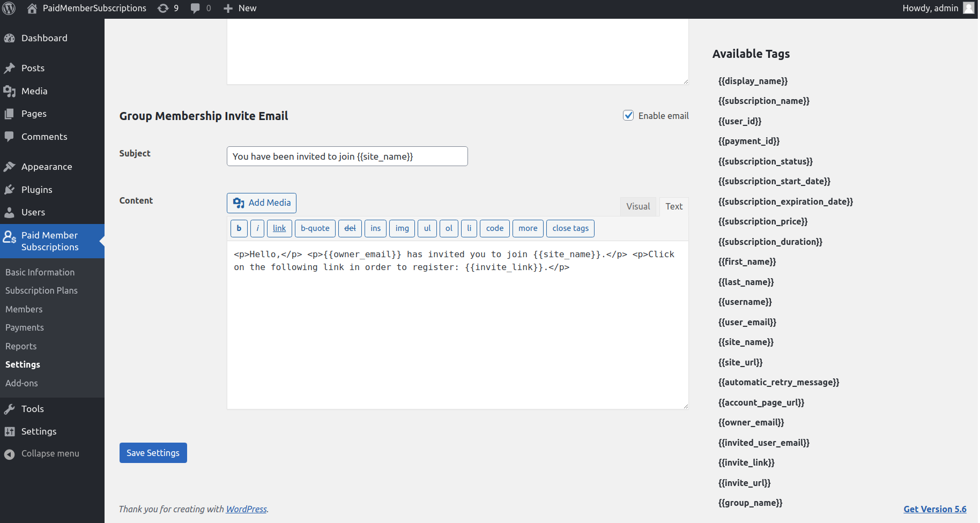Viewport: 980px width, 523px height.
Task: Open Subscription Plans submenu
Action: pyautogui.click(x=42, y=290)
